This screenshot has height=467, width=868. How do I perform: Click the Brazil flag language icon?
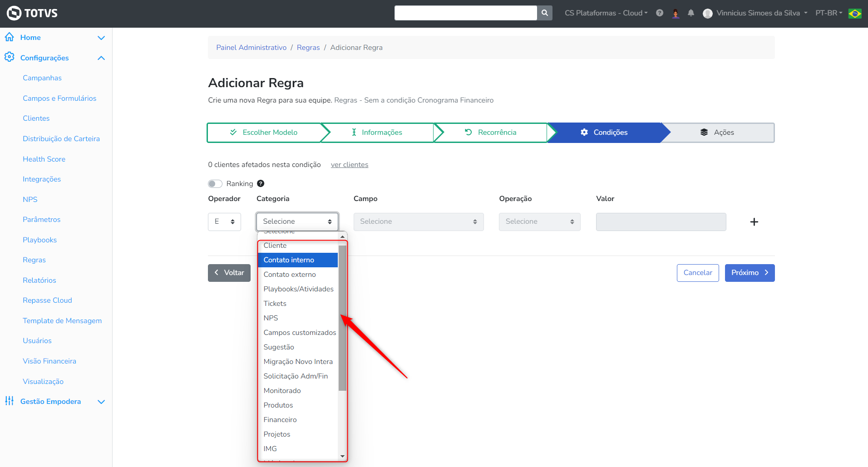point(855,14)
